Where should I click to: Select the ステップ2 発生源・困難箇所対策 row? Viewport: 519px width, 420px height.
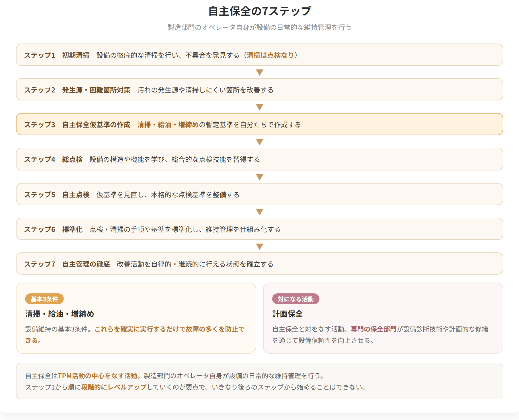[260, 89]
